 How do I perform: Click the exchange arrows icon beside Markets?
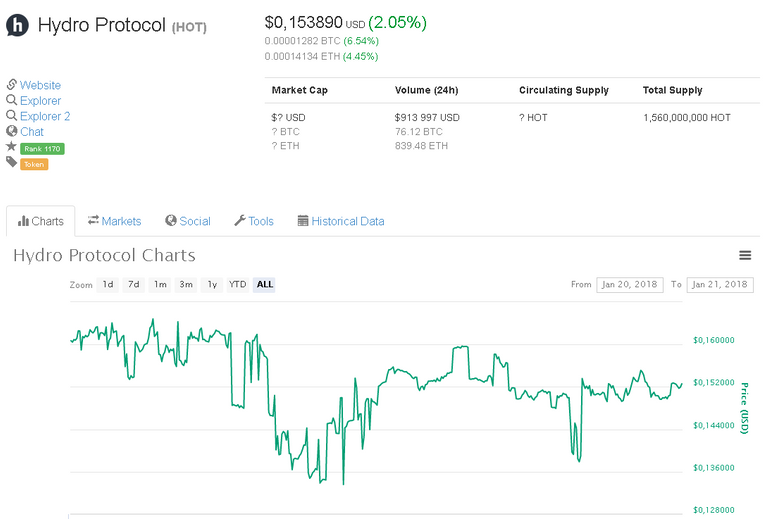[x=93, y=220]
